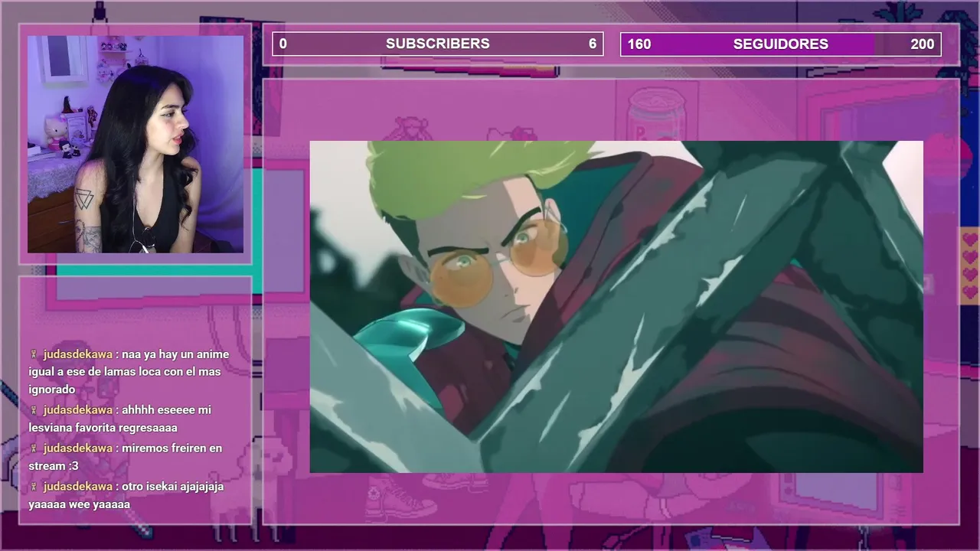
Task: Click the SEGUIDORES goal progress bar
Action: click(780, 44)
